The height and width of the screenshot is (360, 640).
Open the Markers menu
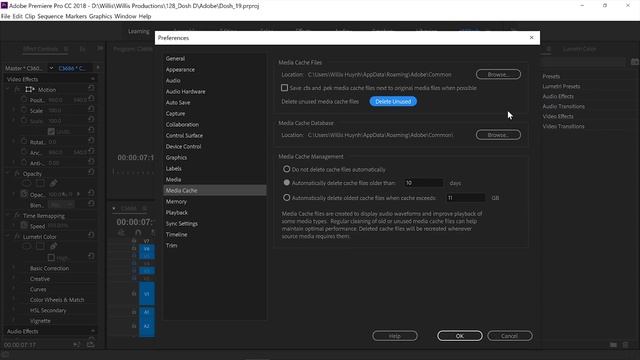(76, 16)
